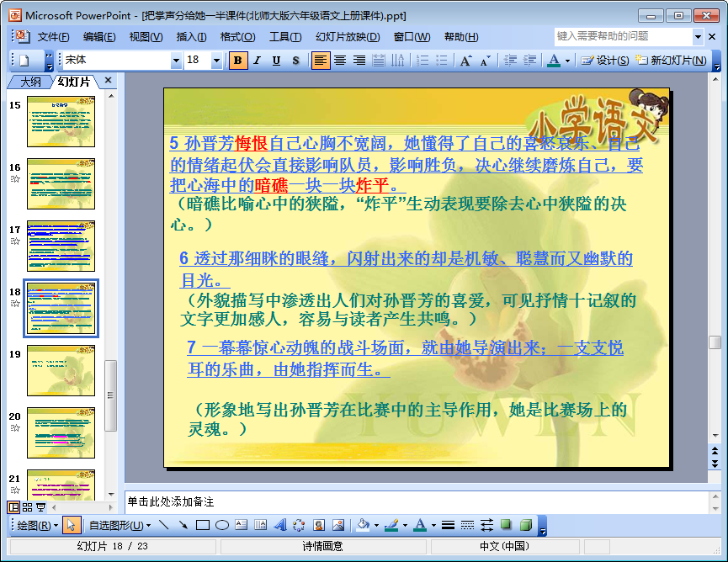
Task: Open the 帮助(H) menu
Action: click(x=461, y=37)
